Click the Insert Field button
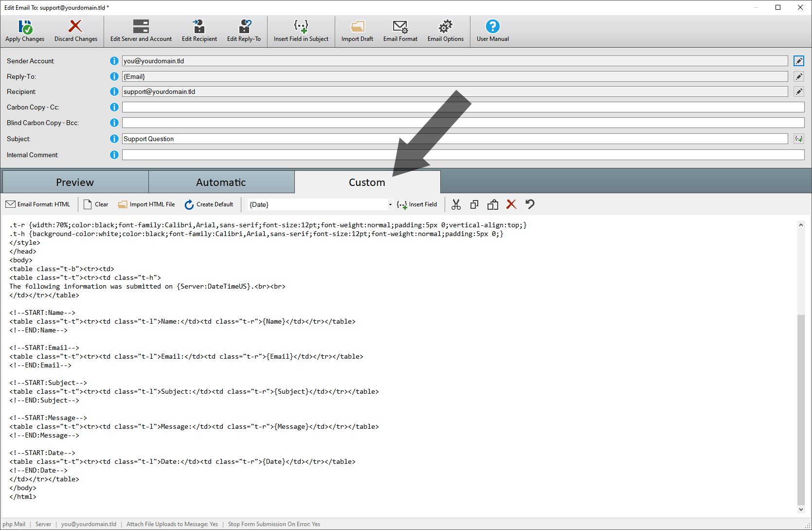812x530 pixels. [417, 204]
